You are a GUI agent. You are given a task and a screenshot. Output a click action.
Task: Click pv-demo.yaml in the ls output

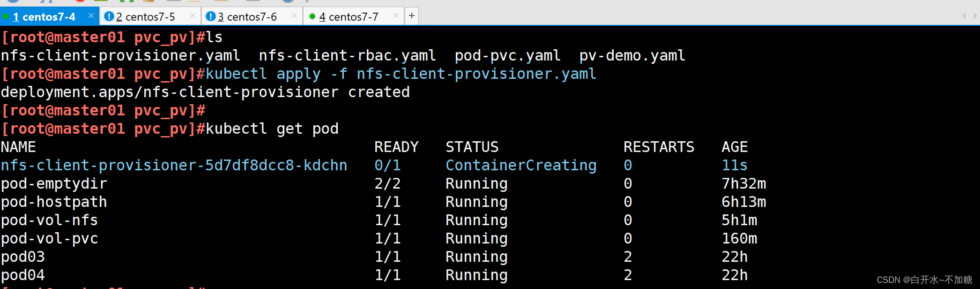click(x=632, y=55)
